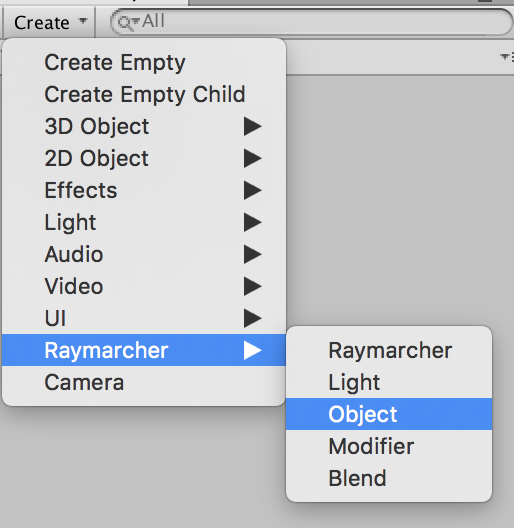Select Blend in Raymarcher submenu
This screenshot has height=528, width=514.
tap(389, 478)
